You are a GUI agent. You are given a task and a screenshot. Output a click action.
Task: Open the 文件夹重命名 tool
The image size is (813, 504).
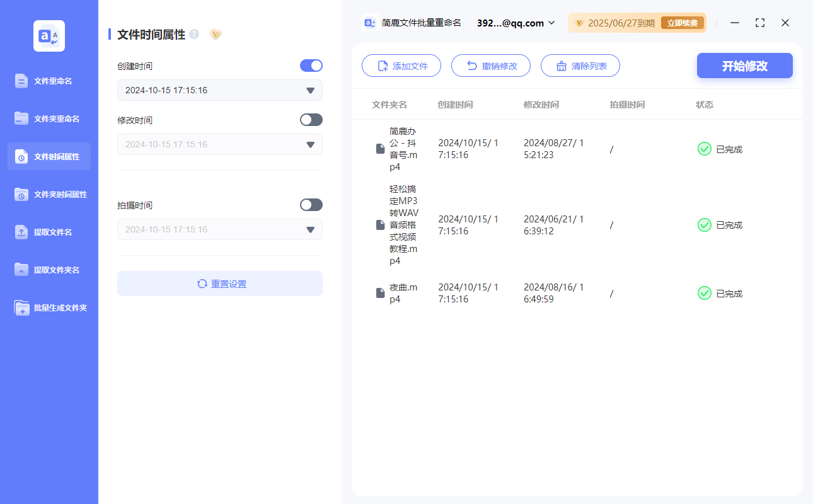coord(49,118)
